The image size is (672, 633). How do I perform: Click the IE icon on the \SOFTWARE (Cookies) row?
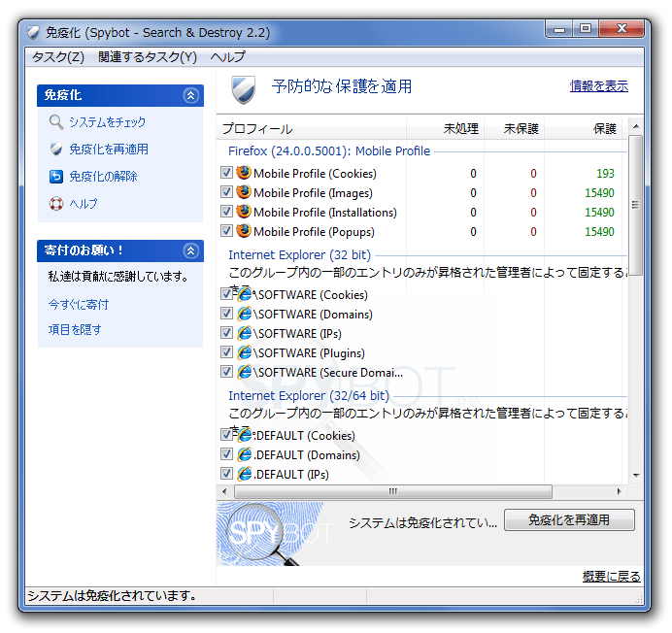(245, 294)
